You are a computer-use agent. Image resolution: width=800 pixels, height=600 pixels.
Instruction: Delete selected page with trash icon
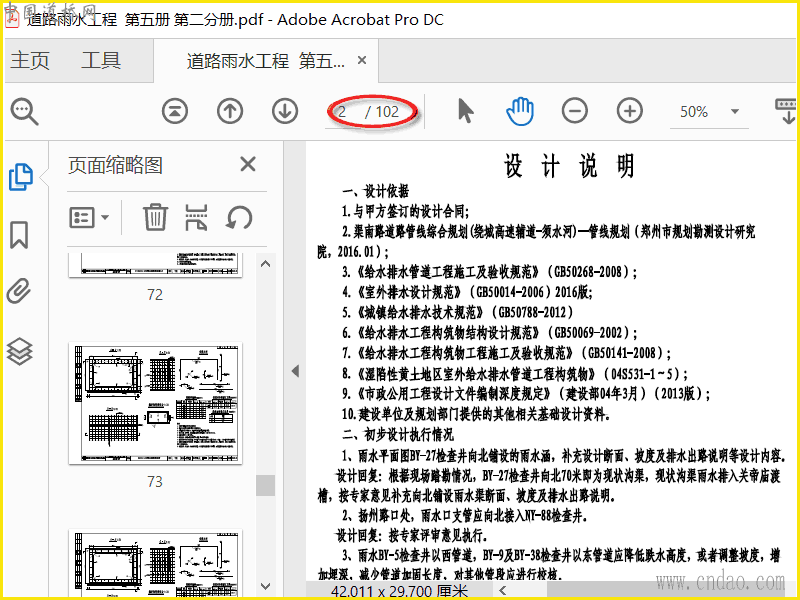[155, 217]
